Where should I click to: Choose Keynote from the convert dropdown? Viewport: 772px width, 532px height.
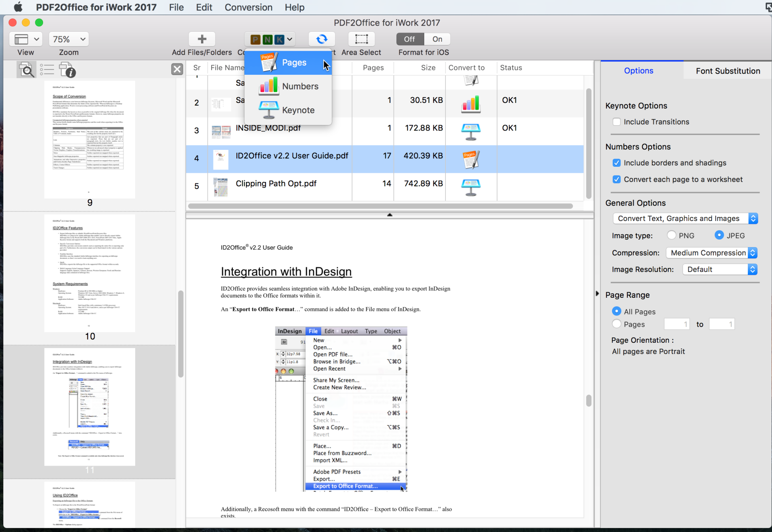point(288,110)
